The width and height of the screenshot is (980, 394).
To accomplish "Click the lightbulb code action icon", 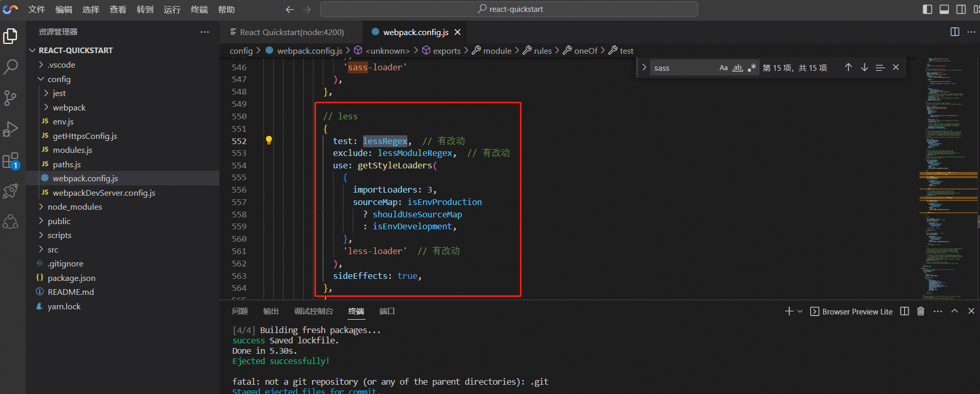I will 268,140.
